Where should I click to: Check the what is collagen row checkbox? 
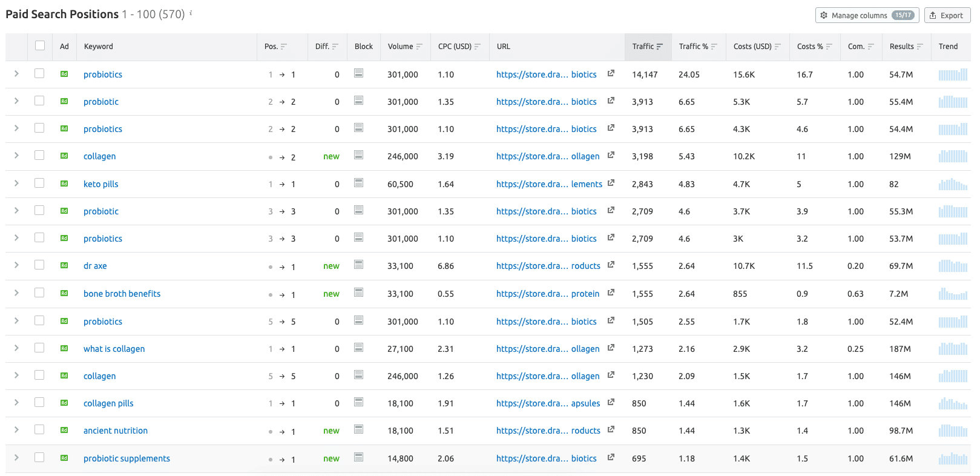click(39, 348)
